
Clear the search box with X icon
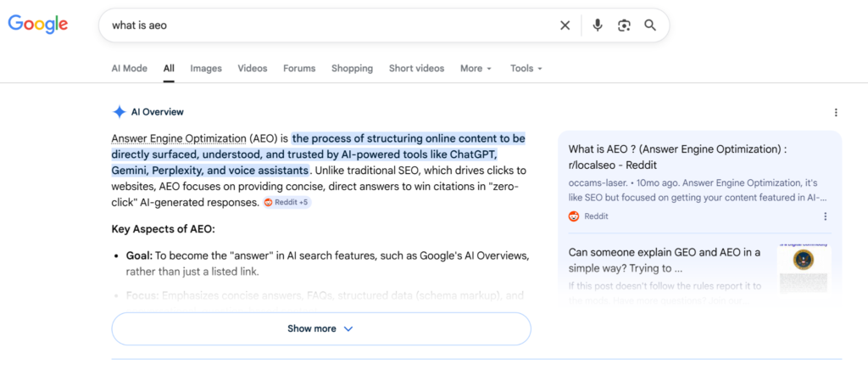(565, 25)
